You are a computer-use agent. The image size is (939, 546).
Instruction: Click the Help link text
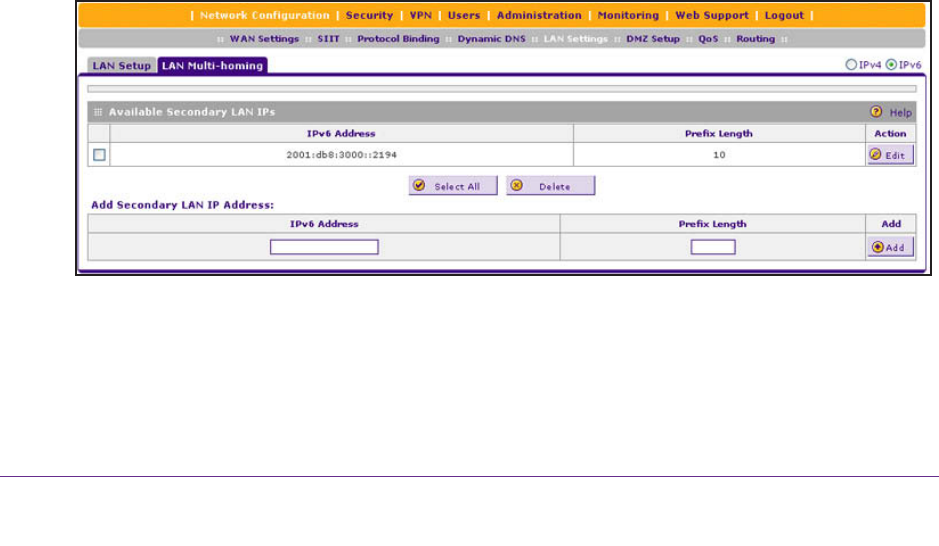pos(900,113)
